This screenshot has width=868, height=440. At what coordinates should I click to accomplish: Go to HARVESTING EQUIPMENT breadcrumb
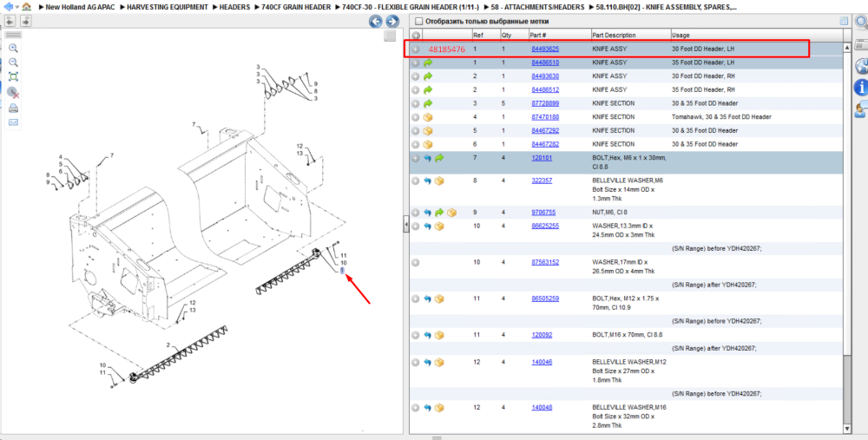pos(168,7)
